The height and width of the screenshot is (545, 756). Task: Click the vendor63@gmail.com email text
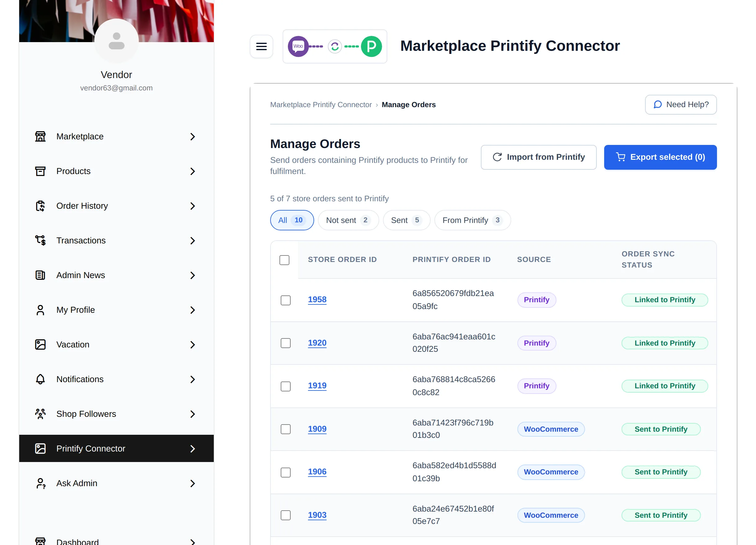point(116,88)
